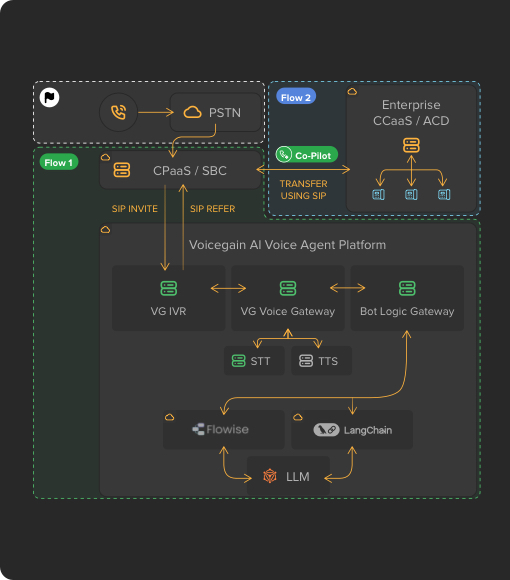Image resolution: width=510 pixels, height=580 pixels.
Task: Click the white flag logo icon
Action: tap(49, 98)
